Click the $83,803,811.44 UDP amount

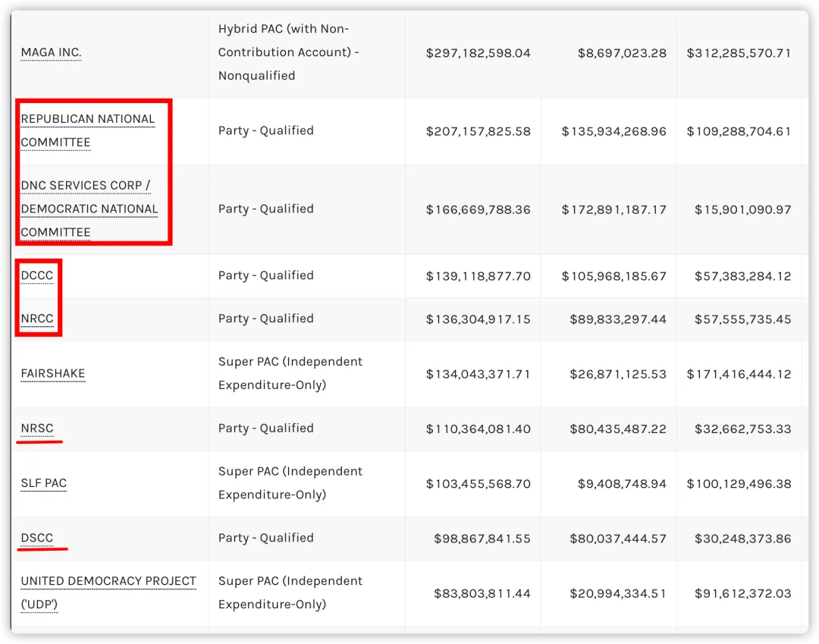483,593
